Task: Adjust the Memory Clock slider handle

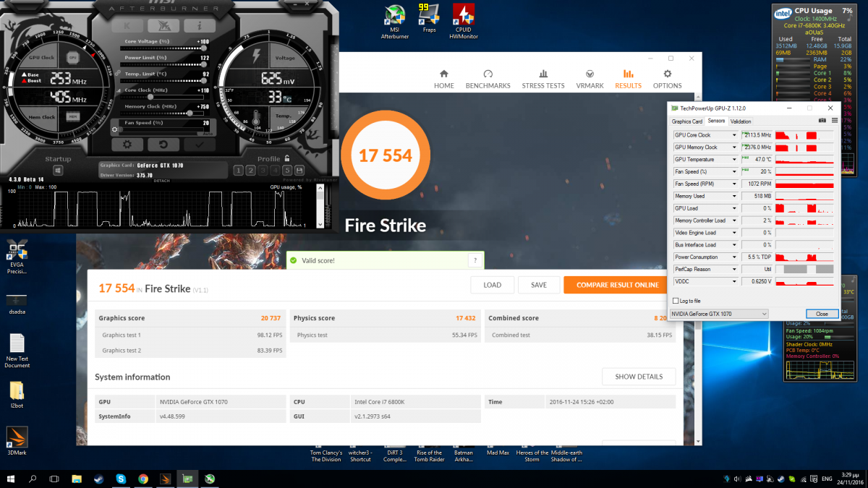Action: pyautogui.click(x=190, y=113)
